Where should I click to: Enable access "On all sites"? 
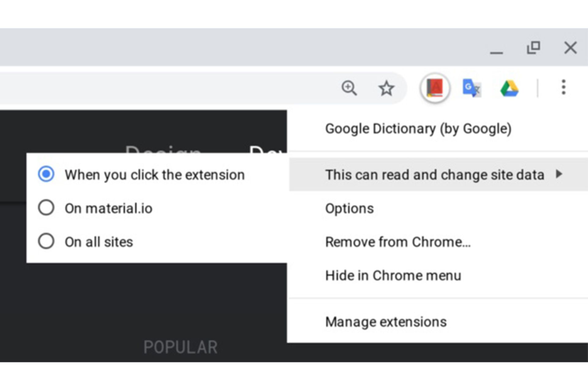coord(46,241)
